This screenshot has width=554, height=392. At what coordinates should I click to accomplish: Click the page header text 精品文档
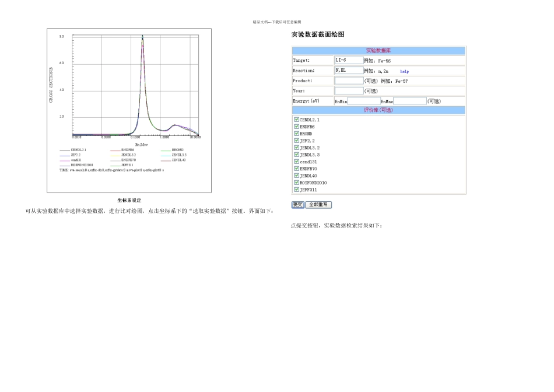261,22
